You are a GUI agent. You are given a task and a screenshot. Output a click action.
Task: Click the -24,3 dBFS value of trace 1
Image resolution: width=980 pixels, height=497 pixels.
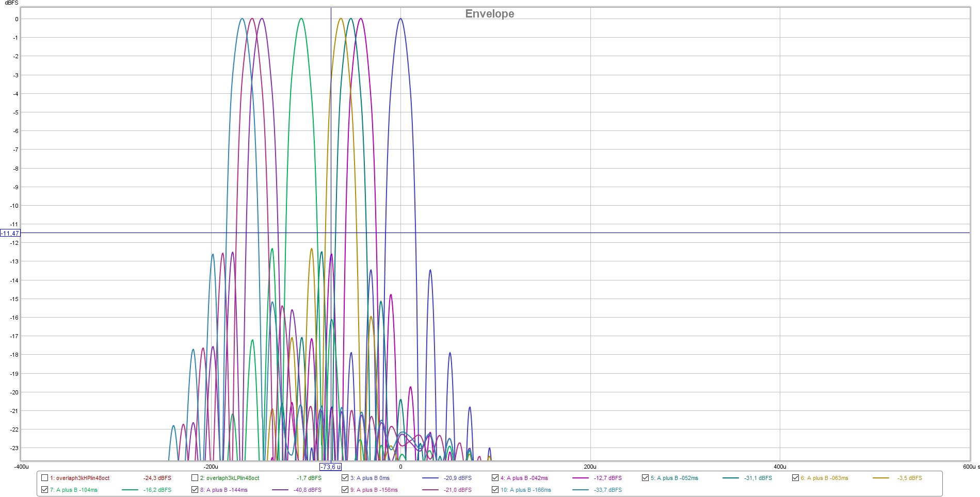[x=157, y=478]
